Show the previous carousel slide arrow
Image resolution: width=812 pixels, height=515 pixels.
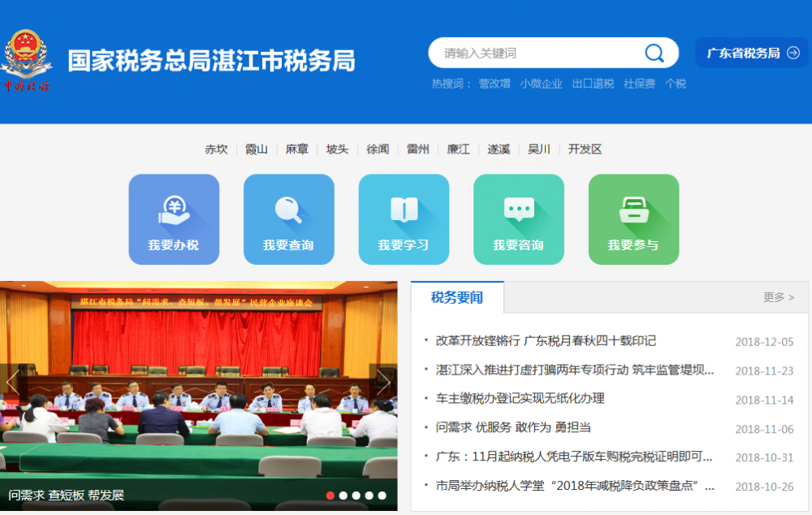[x=13, y=382]
